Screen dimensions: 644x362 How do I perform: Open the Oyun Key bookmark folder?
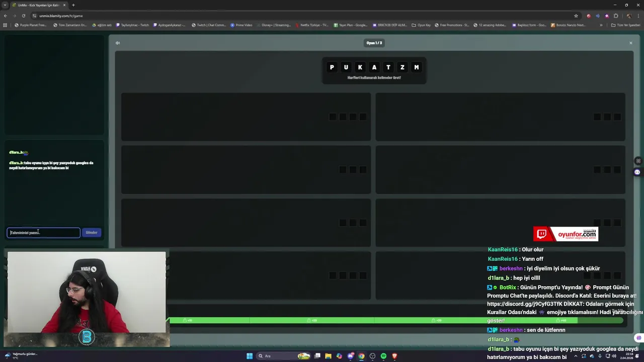[x=421, y=25]
